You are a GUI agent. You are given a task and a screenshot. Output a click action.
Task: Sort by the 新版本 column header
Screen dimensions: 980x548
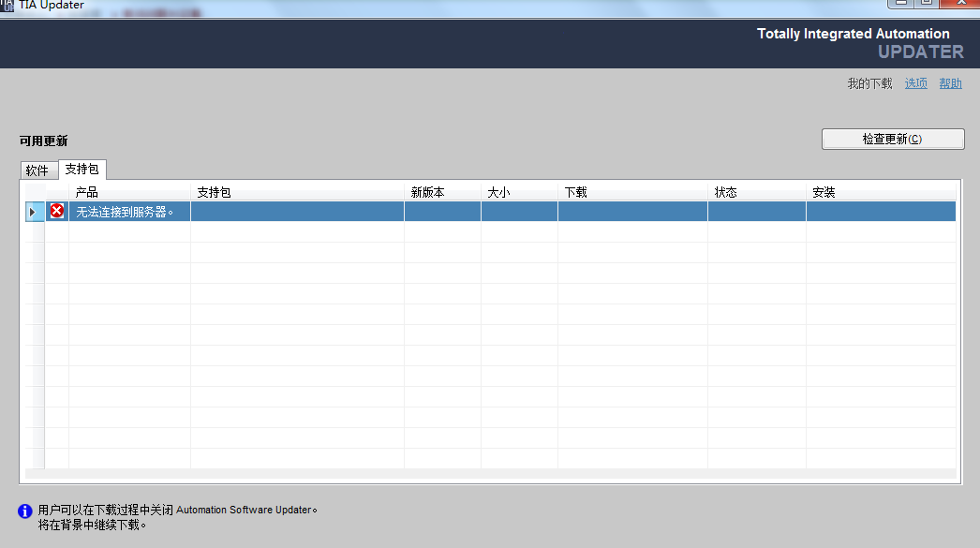(x=442, y=192)
